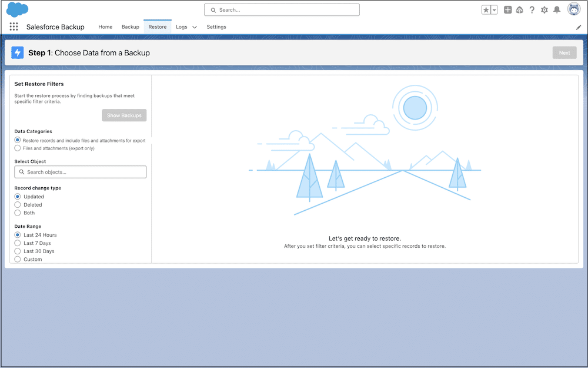This screenshot has height=368, width=588.
Task: Click the Set Restore Filters heading
Action: [x=39, y=84]
